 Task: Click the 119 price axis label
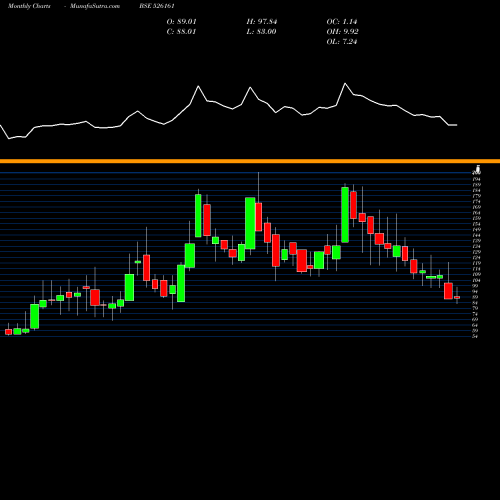pos(476,263)
